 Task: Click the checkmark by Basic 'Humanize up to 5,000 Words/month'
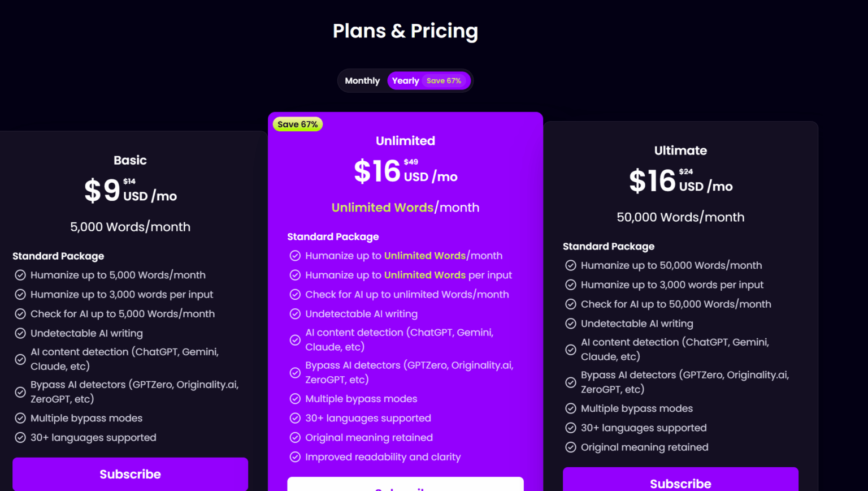pos(20,275)
